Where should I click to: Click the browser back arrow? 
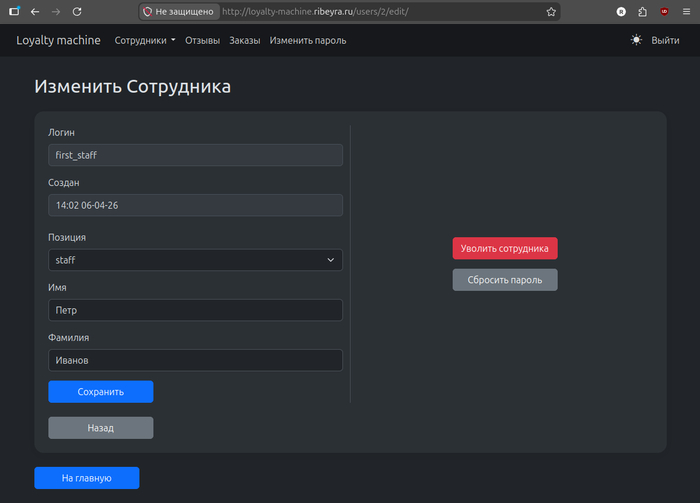coord(35,12)
